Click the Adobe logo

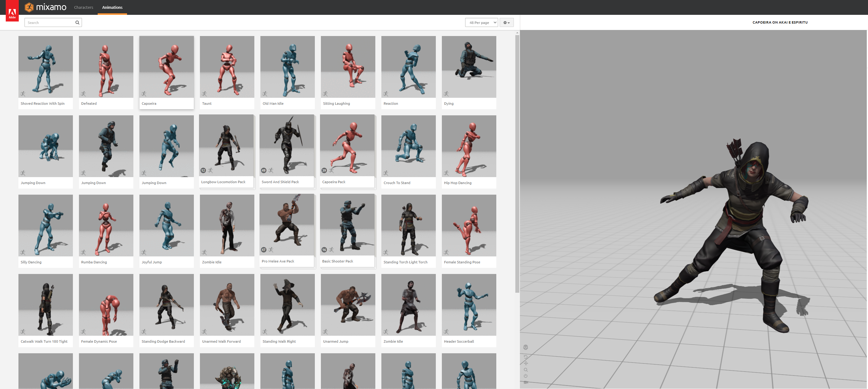point(12,13)
